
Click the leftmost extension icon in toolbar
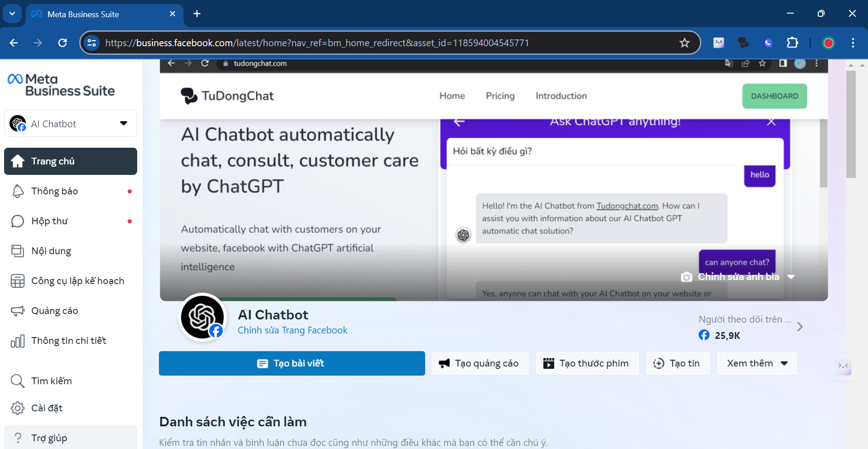coord(719,43)
